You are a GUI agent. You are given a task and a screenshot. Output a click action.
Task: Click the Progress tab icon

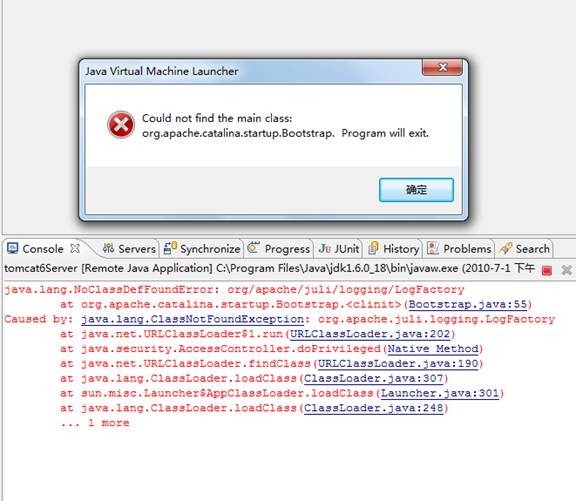tap(253, 248)
